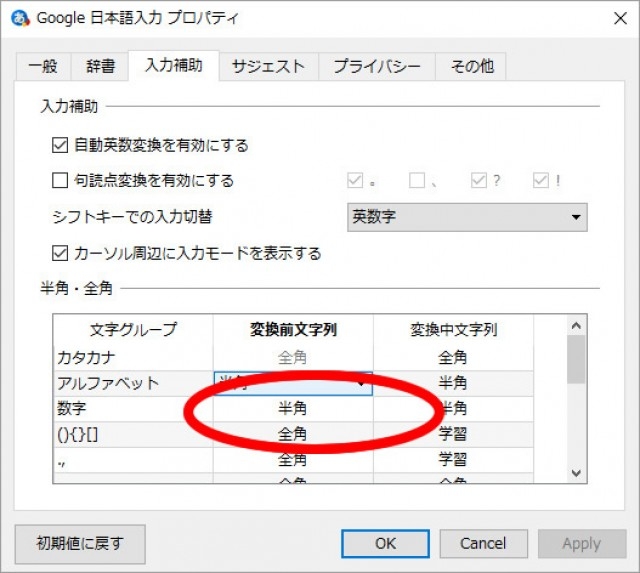Open the プライバシー tab
This screenshot has height=573, width=640.
(377, 67)
